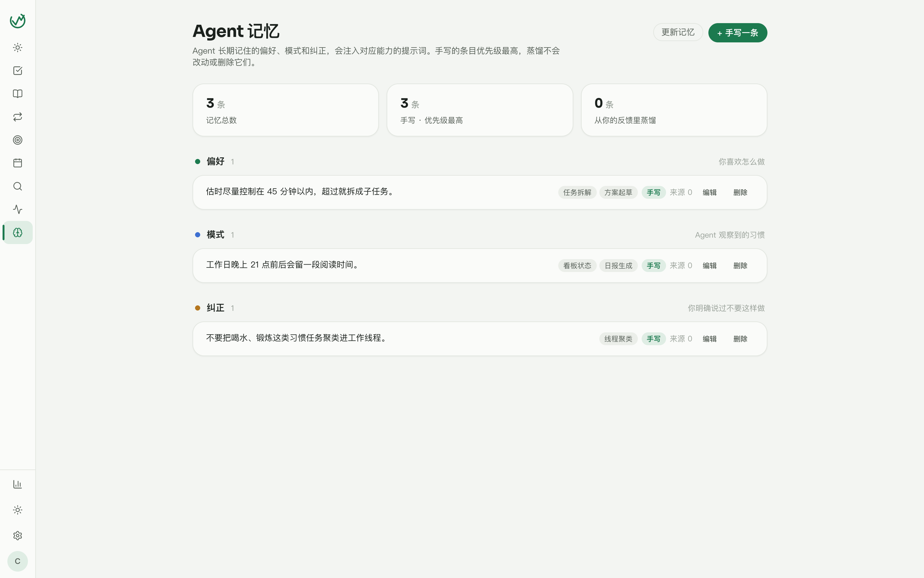Click 来源 0 on the 21 点 row

coord(681,266)
